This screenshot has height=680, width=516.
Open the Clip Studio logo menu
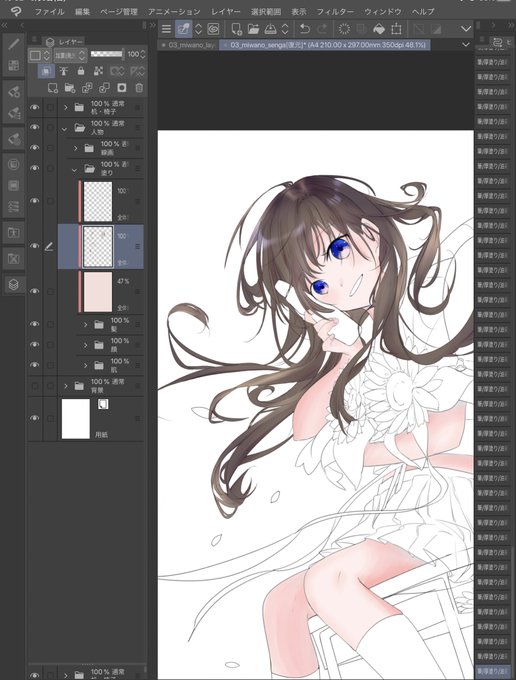(15, 11)
